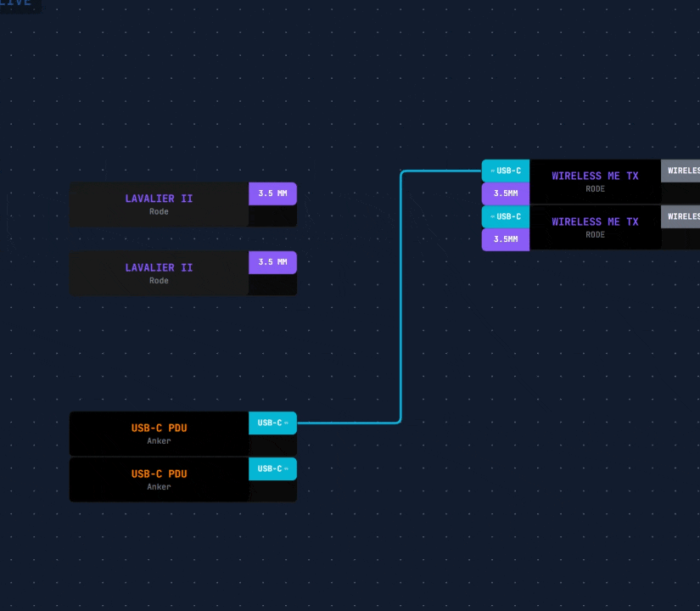Select lower Wireless ME TX node title

tap(595, 222)
